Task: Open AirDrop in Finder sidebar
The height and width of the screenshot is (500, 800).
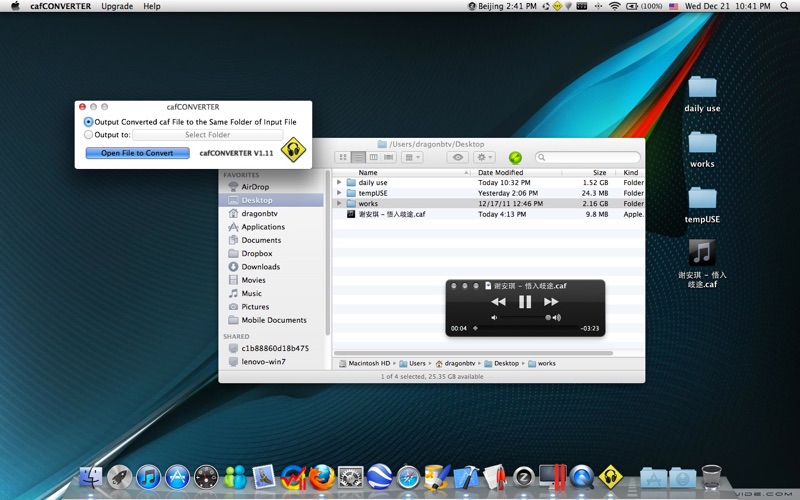Action: tap(255, 187)
